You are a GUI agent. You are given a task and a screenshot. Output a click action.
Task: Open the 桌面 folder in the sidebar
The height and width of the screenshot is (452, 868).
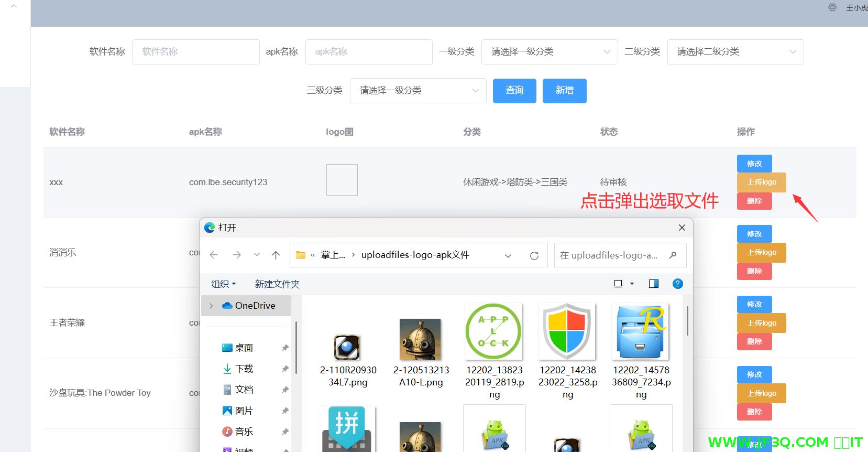238,348
